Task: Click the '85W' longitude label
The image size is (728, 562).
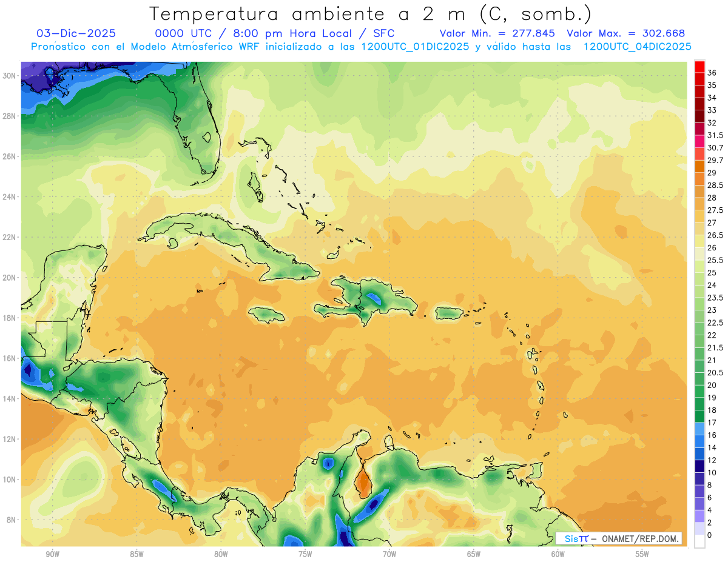Action: (x=136, y=554)
